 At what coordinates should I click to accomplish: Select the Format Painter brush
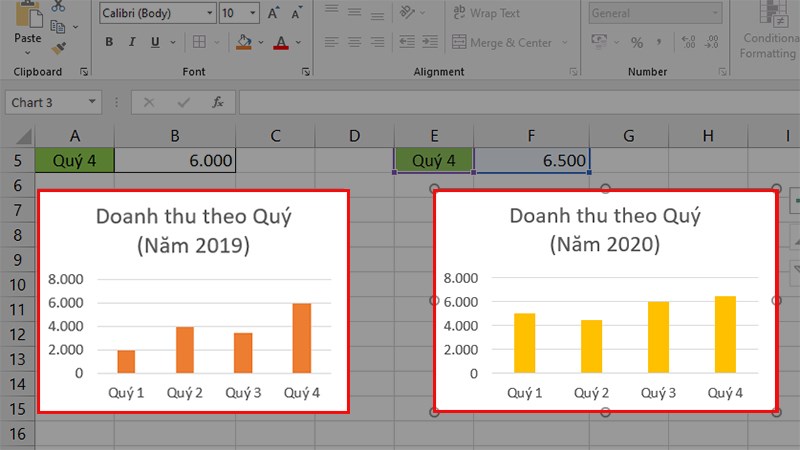pos(58,48)
